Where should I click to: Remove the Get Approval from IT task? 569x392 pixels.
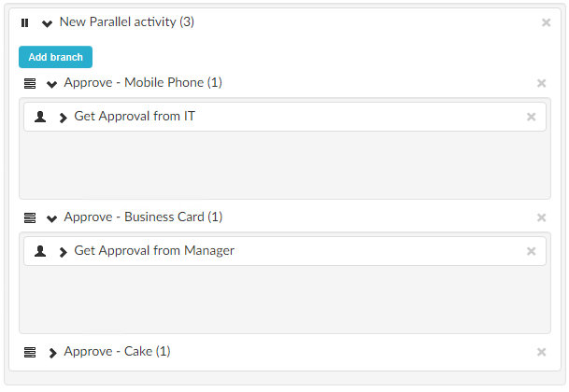click(x=532, y=118)
